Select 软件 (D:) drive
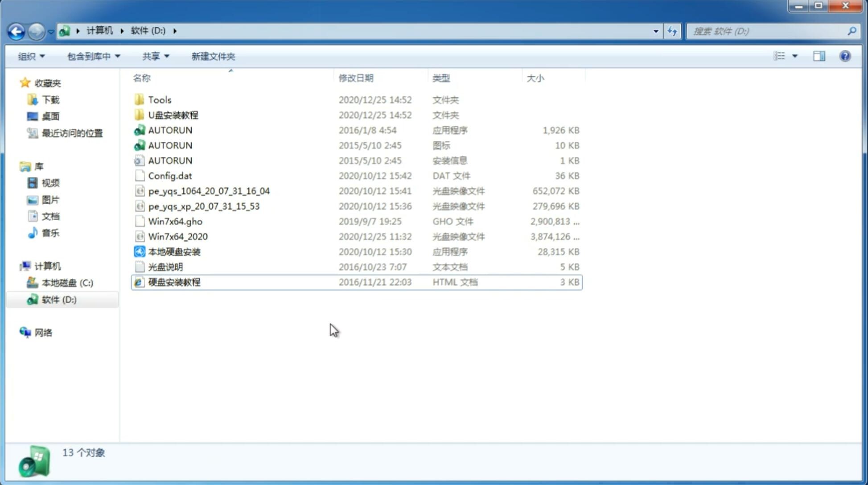 59,299
